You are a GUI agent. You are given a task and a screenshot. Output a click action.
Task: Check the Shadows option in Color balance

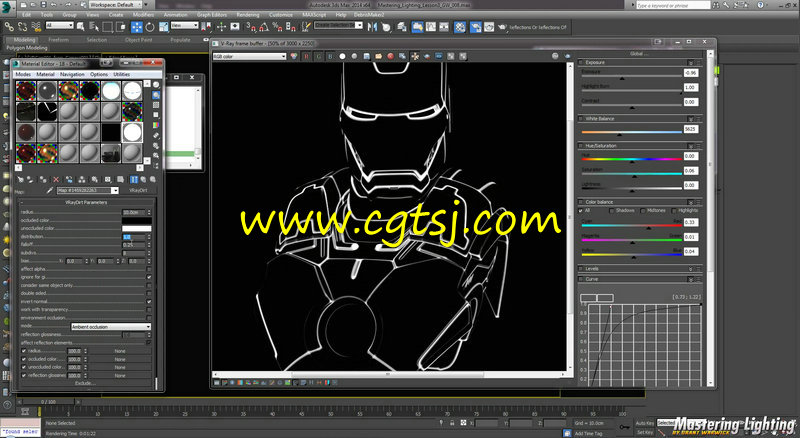click(612, 210)
